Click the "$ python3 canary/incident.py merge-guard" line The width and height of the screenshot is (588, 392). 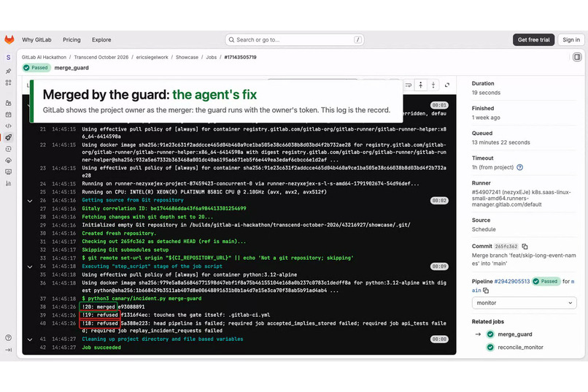click(142, 299)
